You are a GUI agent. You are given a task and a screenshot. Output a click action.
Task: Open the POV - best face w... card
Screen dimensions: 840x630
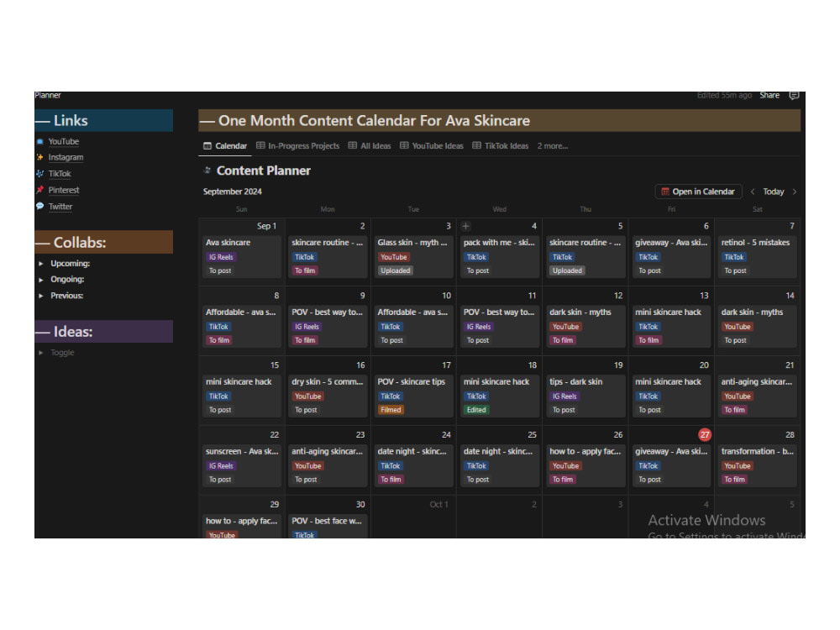(328, 527)
